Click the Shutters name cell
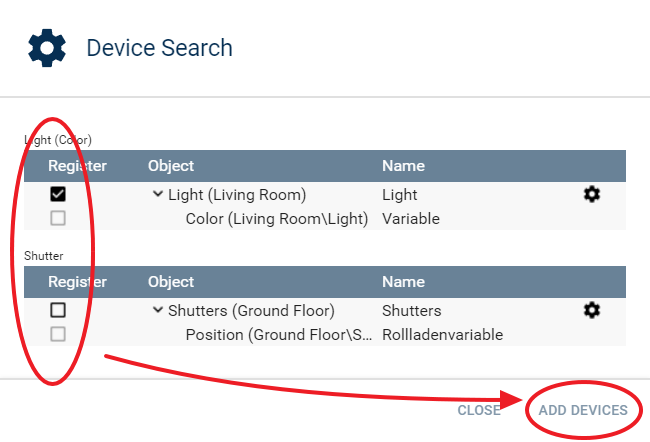 point(411,311)
